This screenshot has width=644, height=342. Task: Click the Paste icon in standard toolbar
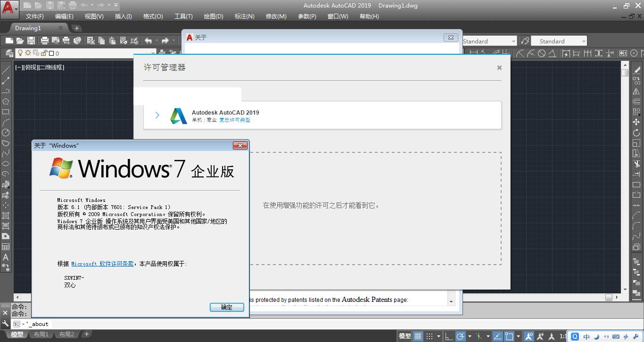tap(112, 41)
